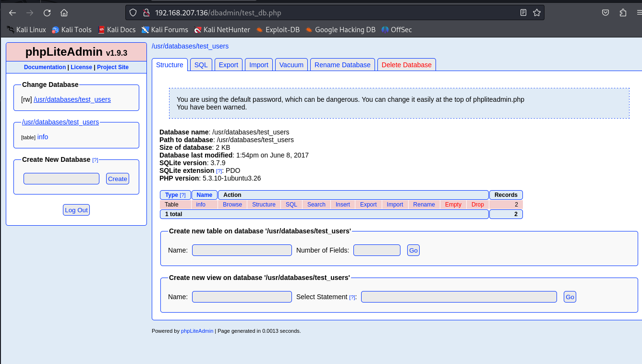Switch to the Structure tab

pyautogui.click(x=170, y=65)
